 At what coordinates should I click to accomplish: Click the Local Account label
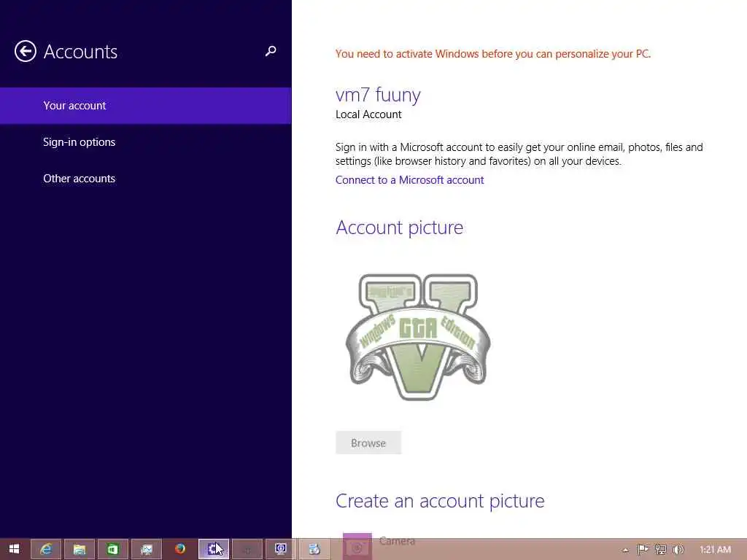tap(368, 114)
